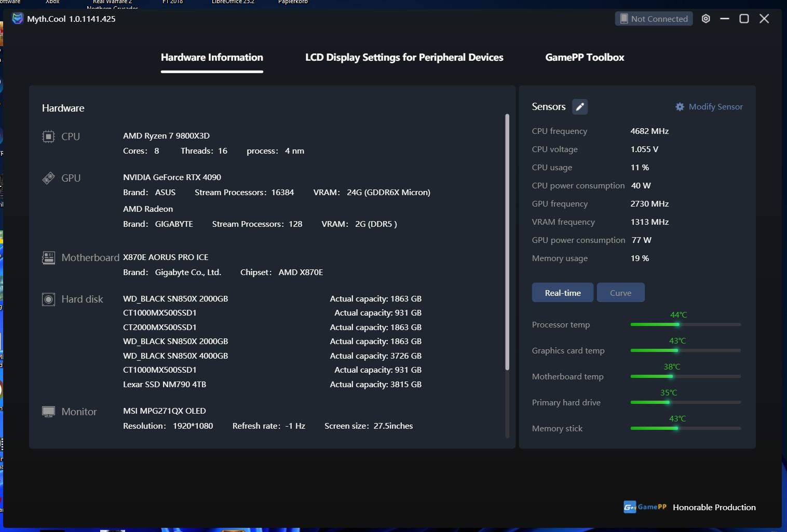
Task: Click the CPU chip icon
Action: click(48, 137)
